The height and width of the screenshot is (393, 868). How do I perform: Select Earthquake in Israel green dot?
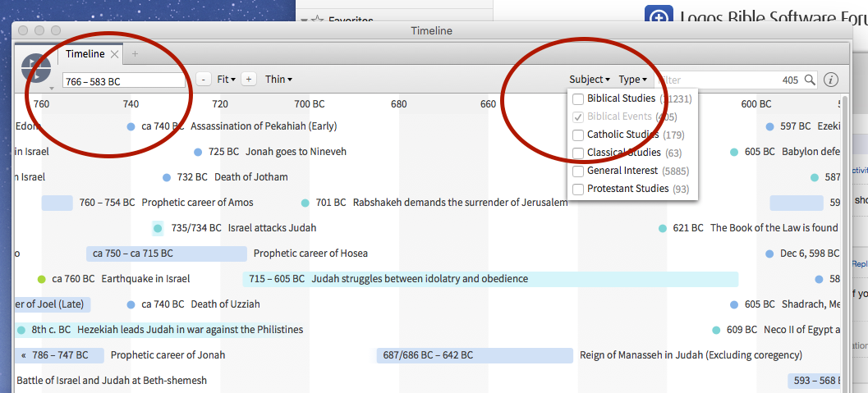(x=41, y=279)
